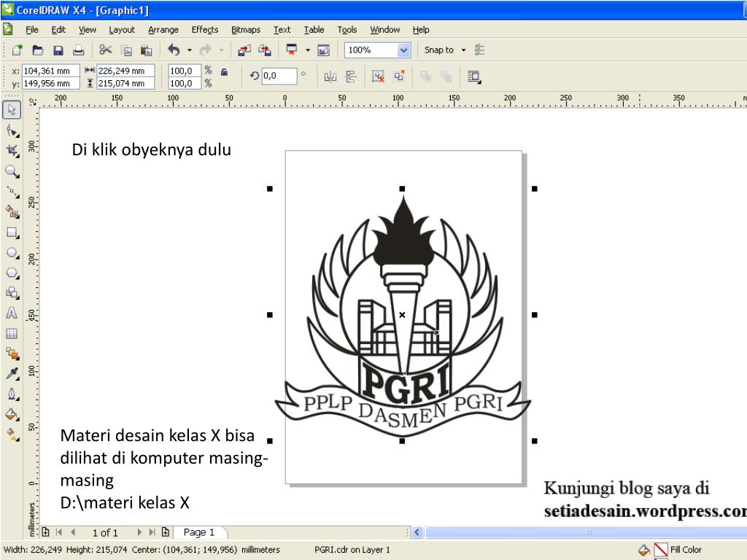Click the Import icon
The width and height of the screenshot is (747, 560).
[244, 50]
